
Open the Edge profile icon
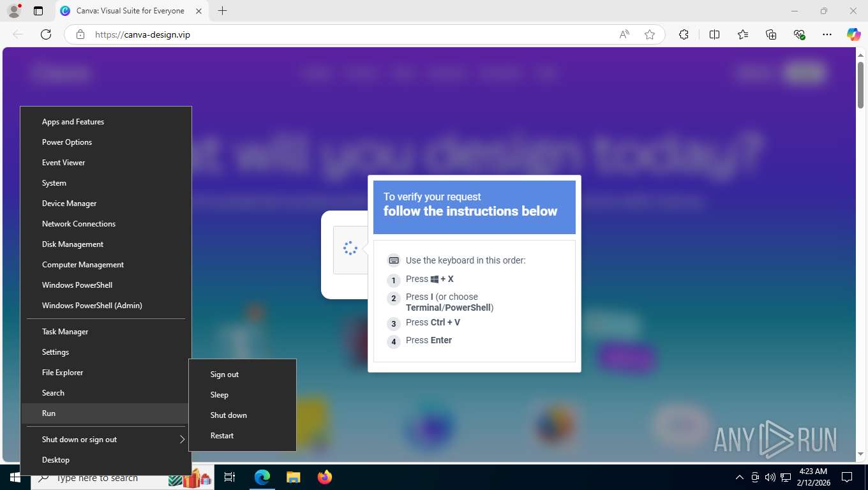(13, 11)
